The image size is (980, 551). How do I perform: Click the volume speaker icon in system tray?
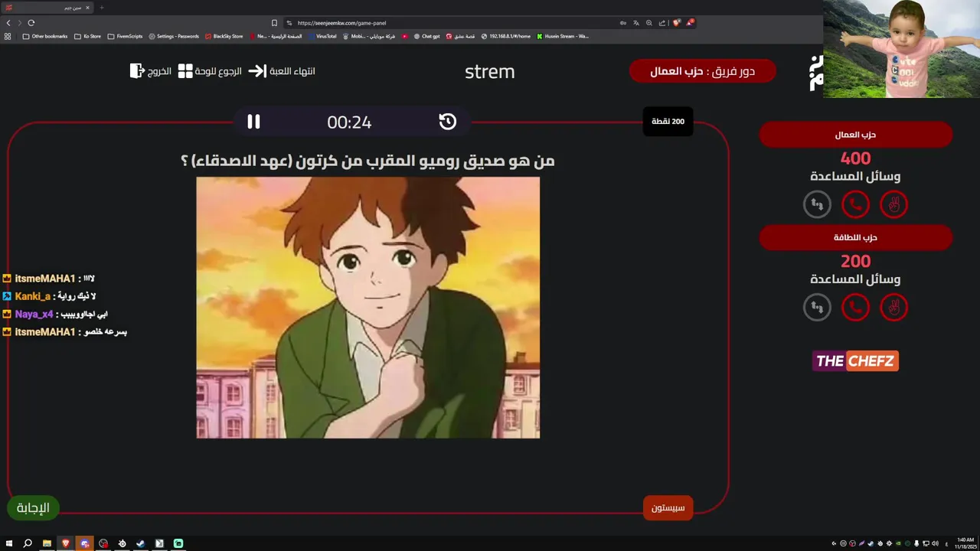(x=935, y=543)
